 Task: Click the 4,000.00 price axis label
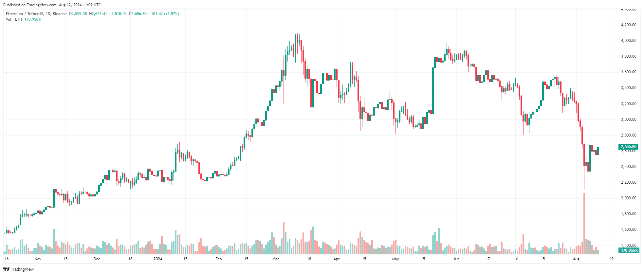click(629, 41)
